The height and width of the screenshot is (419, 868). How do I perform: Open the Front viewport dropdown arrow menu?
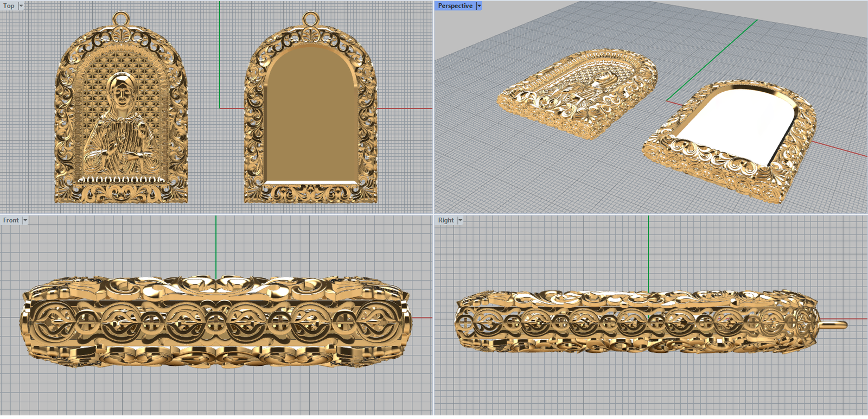(25, 220)
